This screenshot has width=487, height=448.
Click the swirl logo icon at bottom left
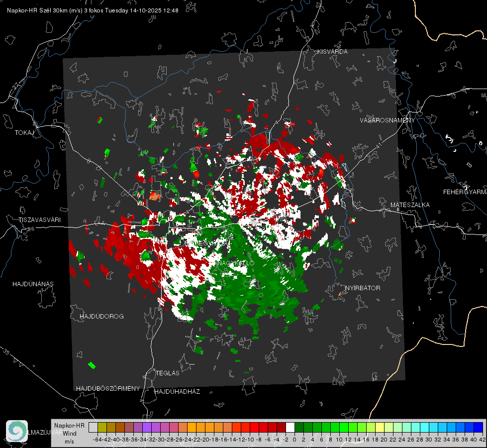(x=17, y=431)
